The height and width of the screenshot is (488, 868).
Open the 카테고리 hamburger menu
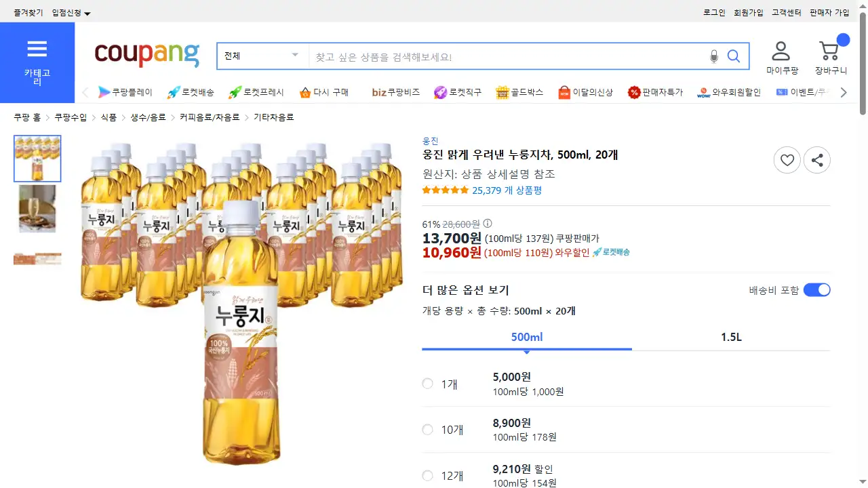[x=37, y=62]
